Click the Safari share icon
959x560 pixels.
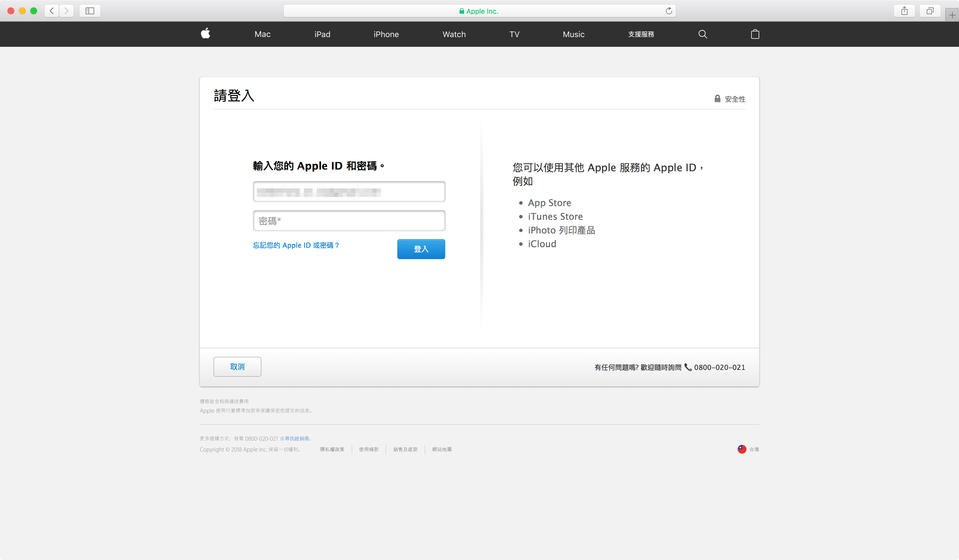click(x=904, y=11)
